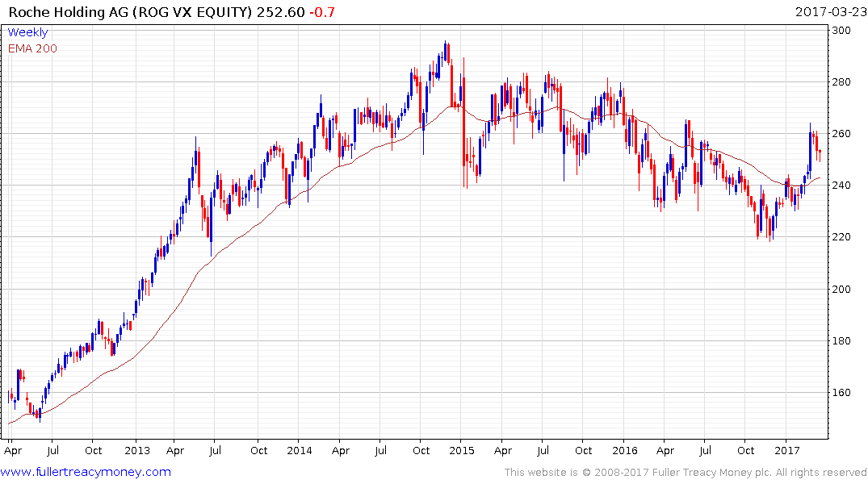Click the first 'Apr' label on the time axis
Viewport: 868px width, 484px height.
pyautogui.click(x=13, y=451)
